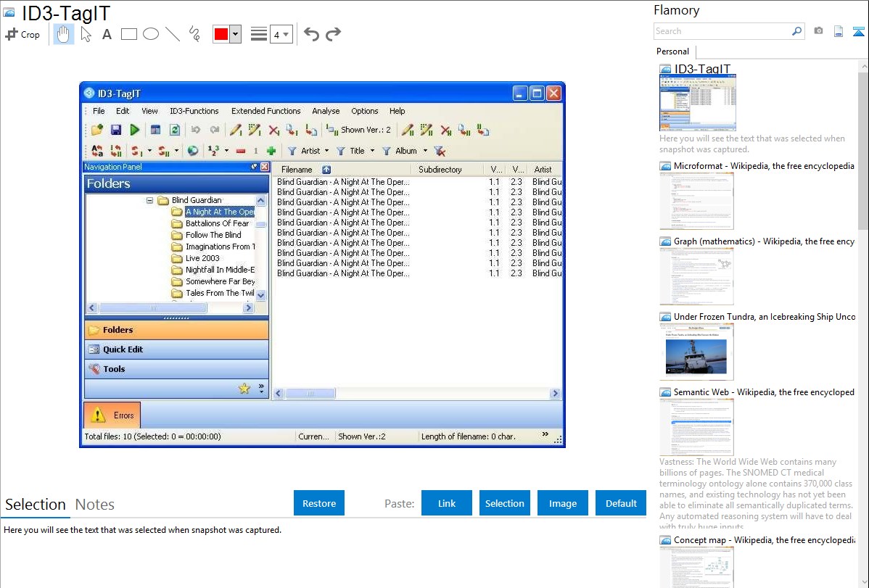The width and height of the screenshot is (869, 588).
Task: Click the star icon in the navigation panel
Action: (x=244, y=389)
